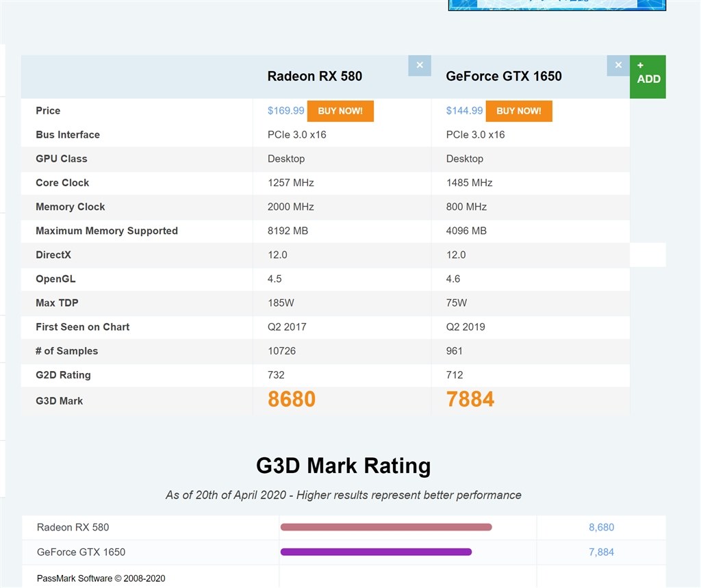Image resolution: width=701 pixels, height=588 pixels.
Task: Click the 4096 MB memory value
Action: point(466,231)
